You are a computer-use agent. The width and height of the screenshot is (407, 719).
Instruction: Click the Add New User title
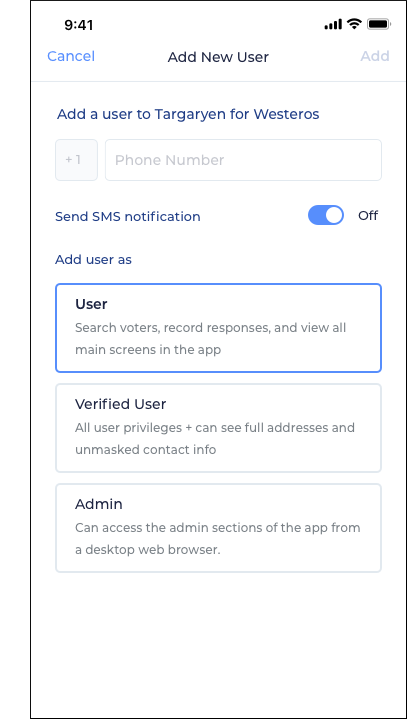click(218, 57)
